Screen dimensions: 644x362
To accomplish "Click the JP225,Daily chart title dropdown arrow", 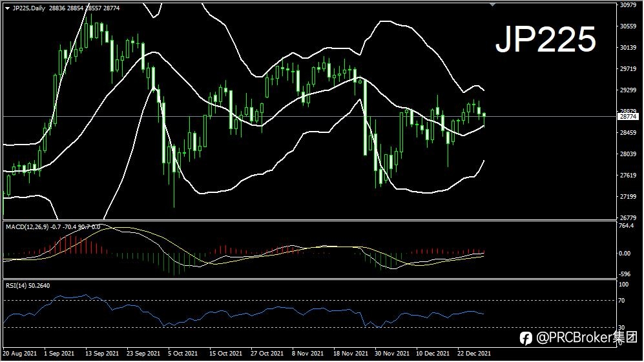I will point(7,8).
